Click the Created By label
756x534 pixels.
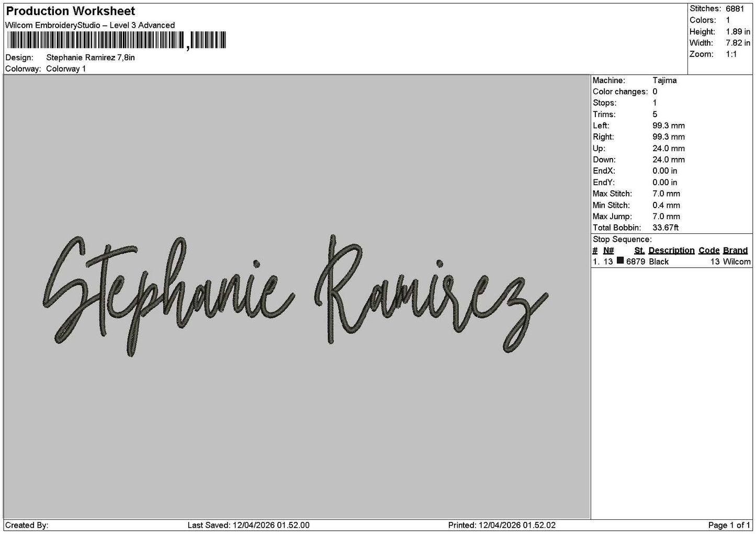[27, 526]
